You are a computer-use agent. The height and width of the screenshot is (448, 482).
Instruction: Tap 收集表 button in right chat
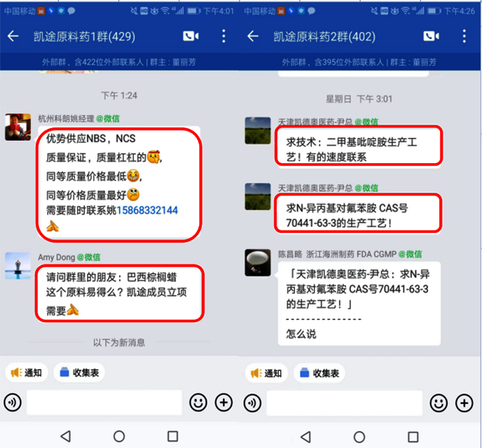pos(319,373)
